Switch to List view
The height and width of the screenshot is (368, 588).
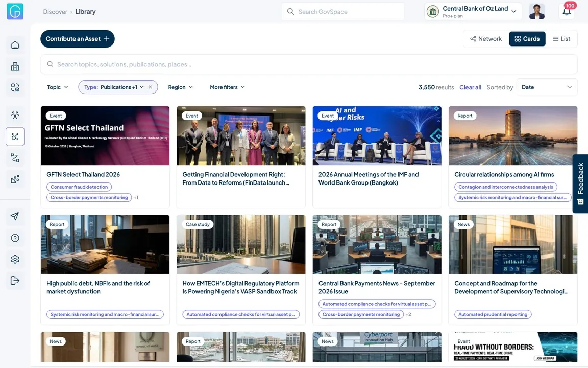coord(561,39)
